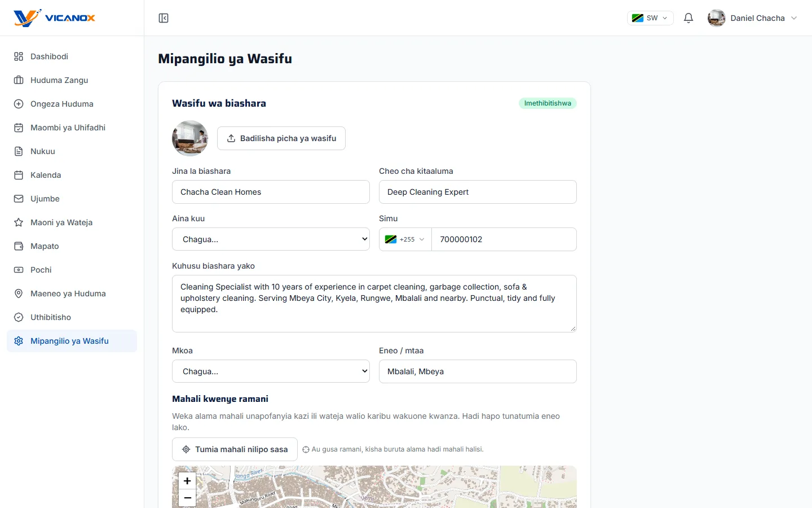Click the Mipangilio ya Wasifu gear icon
Screen dimensions: 812x508
pyautogui.click(x=19, y=341)
